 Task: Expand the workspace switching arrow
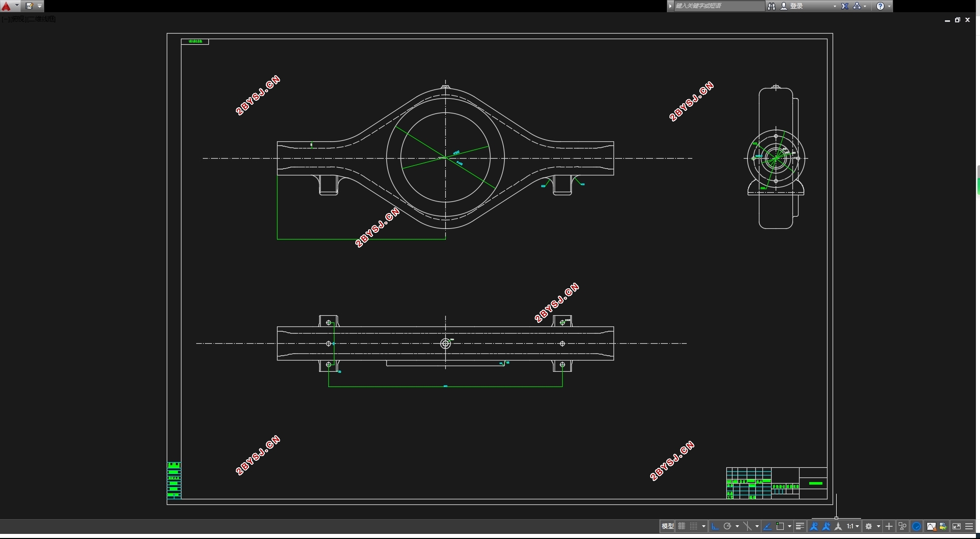click(x=878, y=526)
